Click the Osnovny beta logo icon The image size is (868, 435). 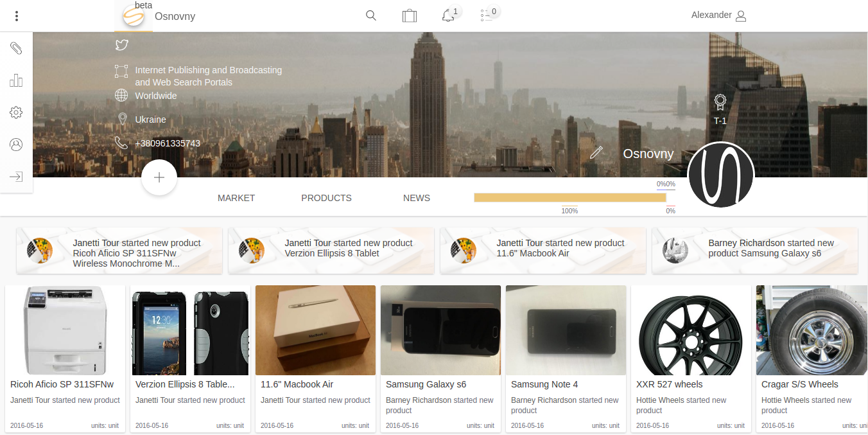pyautogui.click(x=133, y=16)
